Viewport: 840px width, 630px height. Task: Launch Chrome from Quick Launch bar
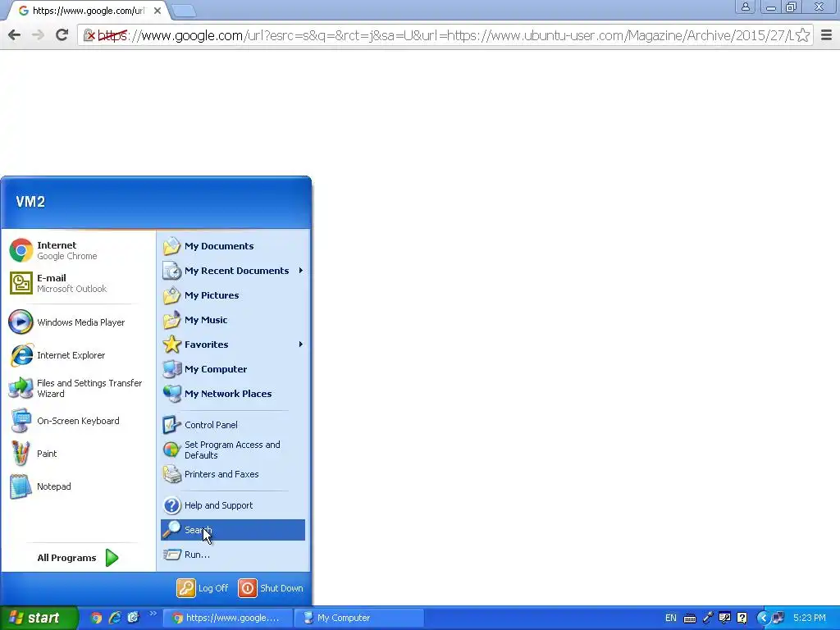coord(96,618)
